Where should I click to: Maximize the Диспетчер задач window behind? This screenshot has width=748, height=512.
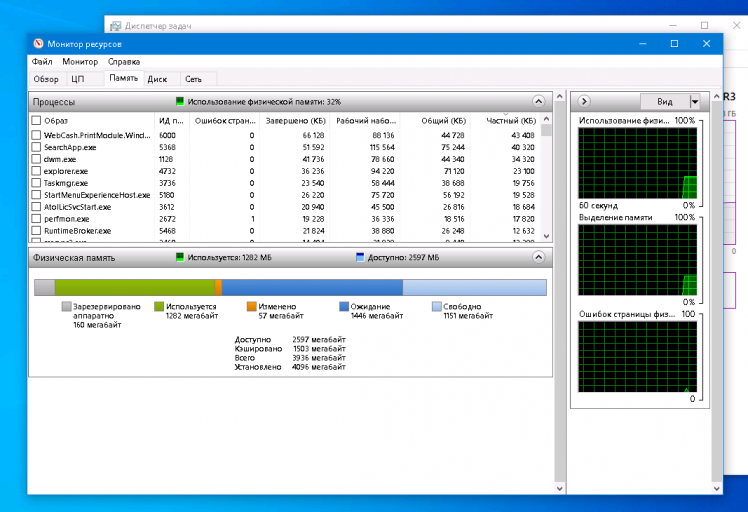[x=704, y=25]
